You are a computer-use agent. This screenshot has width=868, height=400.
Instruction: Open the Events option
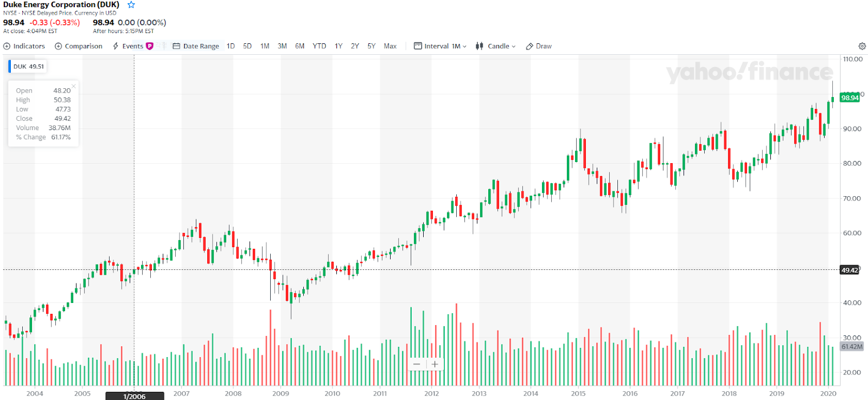[x=128, y=46]
